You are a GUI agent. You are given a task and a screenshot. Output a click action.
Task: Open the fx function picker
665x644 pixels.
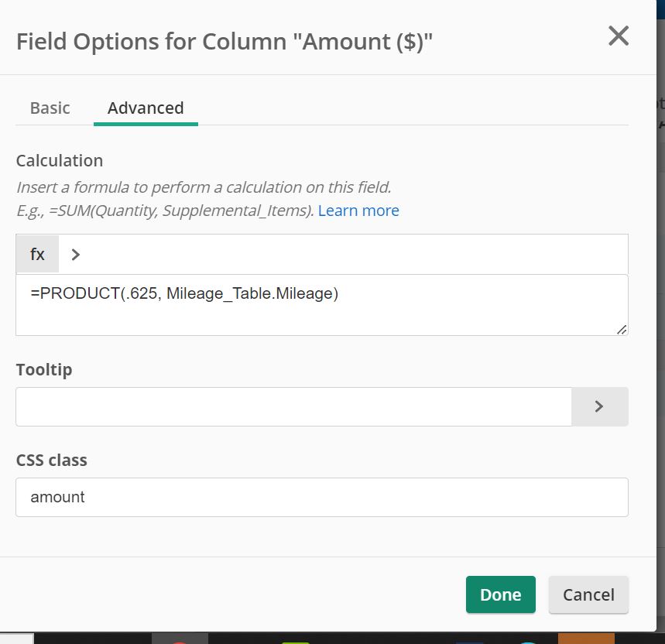click(37, 255)
